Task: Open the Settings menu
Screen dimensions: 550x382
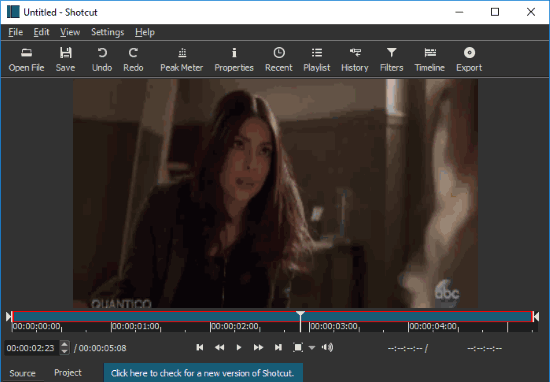Action: tap(107, 32)
